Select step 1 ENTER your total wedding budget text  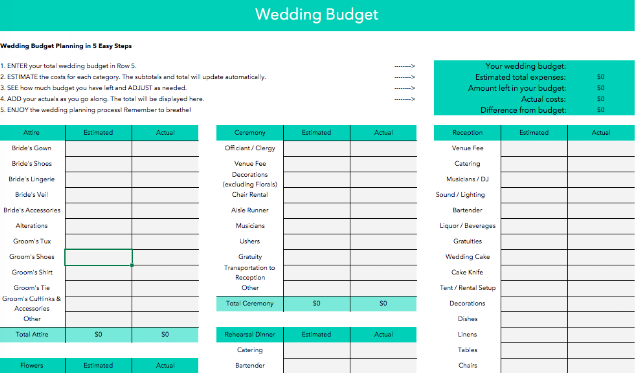click(x=69, y=66)
